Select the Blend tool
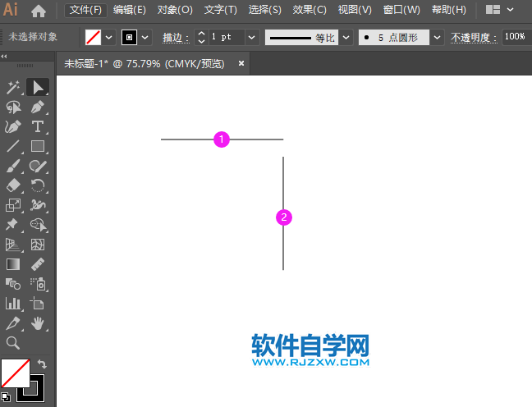This screenshot has height=407, width=532. click(x=13, y=284)
